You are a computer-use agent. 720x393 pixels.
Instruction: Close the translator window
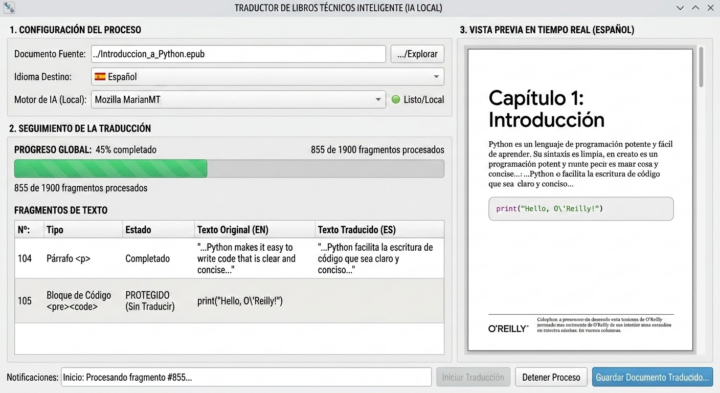click(x=710, y=8)
